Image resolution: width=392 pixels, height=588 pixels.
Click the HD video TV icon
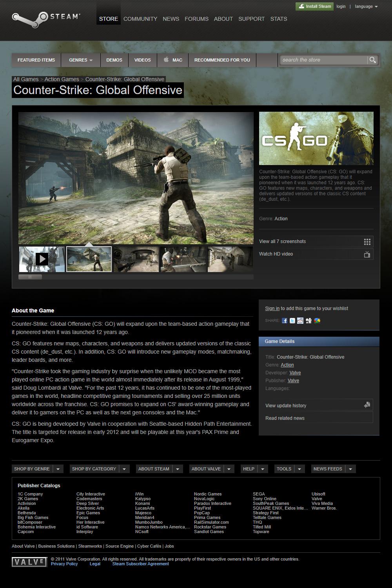coord(367,254)
